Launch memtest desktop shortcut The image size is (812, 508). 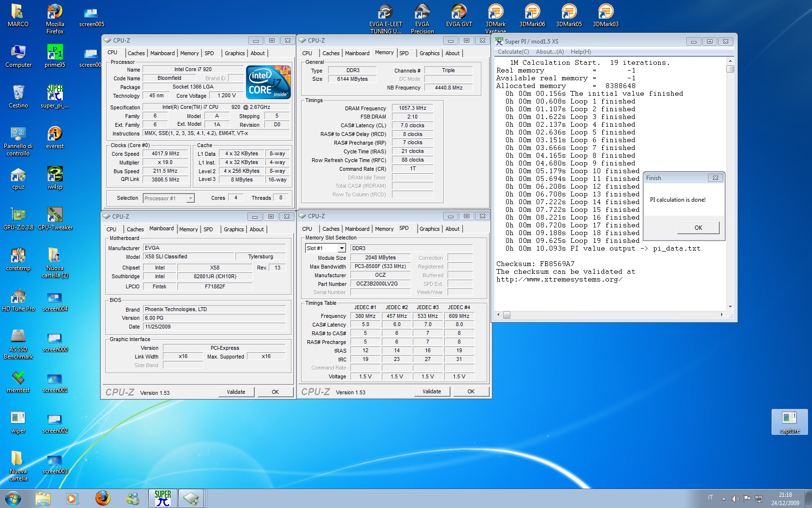coord(18,381)
